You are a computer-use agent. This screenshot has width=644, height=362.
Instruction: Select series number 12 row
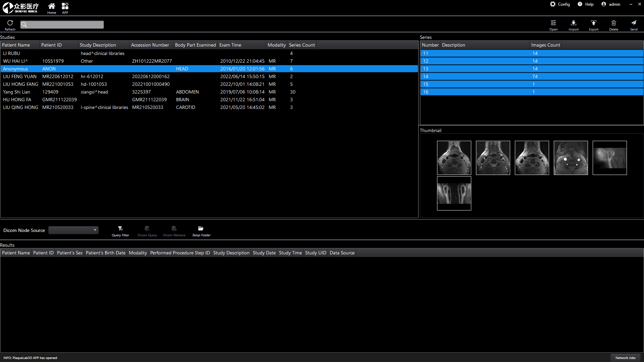(x=532, y=61)
